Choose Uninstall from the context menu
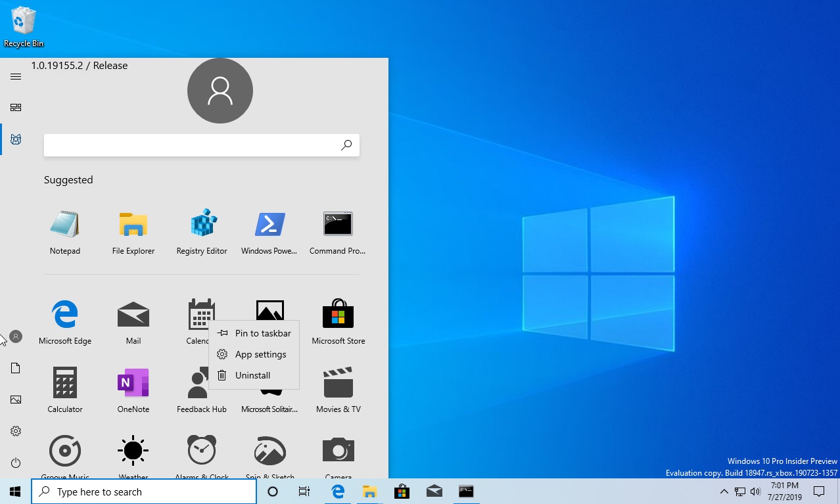The width and height of the screenshot is (840, 504). 253,375
